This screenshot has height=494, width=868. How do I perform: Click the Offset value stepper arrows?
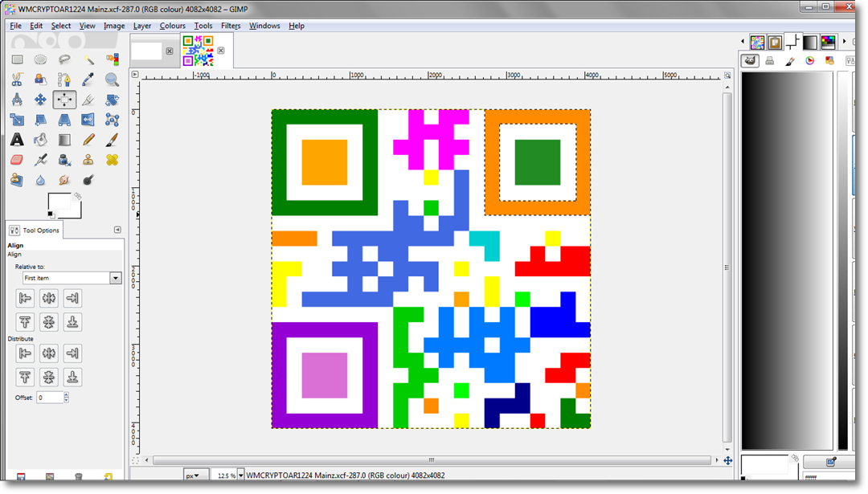click(x=67, y=397)
